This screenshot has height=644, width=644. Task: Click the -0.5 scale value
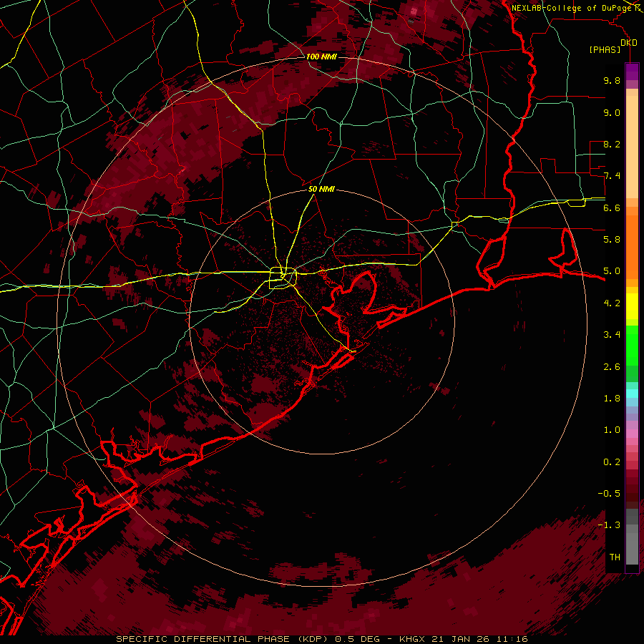click(x=609, y=493)
